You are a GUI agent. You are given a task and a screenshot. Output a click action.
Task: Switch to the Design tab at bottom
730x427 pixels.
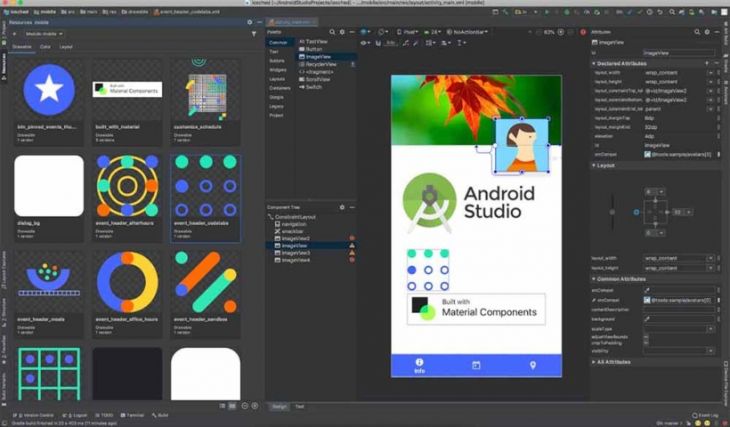tap(279, 407)
